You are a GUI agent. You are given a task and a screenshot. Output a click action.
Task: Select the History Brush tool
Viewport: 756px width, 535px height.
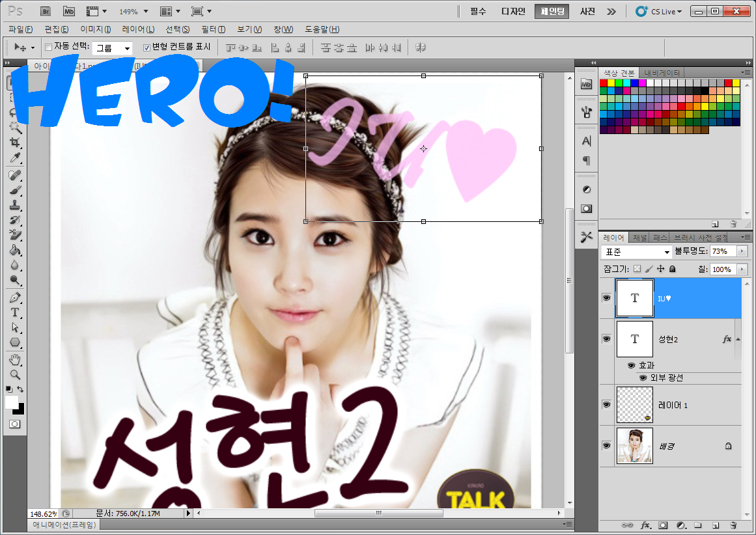[x=15, y=220]
